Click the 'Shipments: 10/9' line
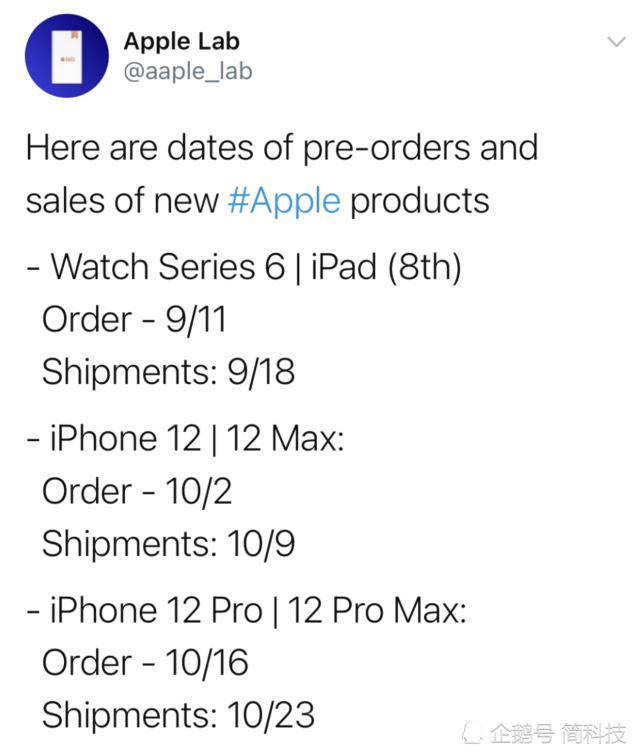This screenshot has height=756, width=641. click(x=168, y=543)
